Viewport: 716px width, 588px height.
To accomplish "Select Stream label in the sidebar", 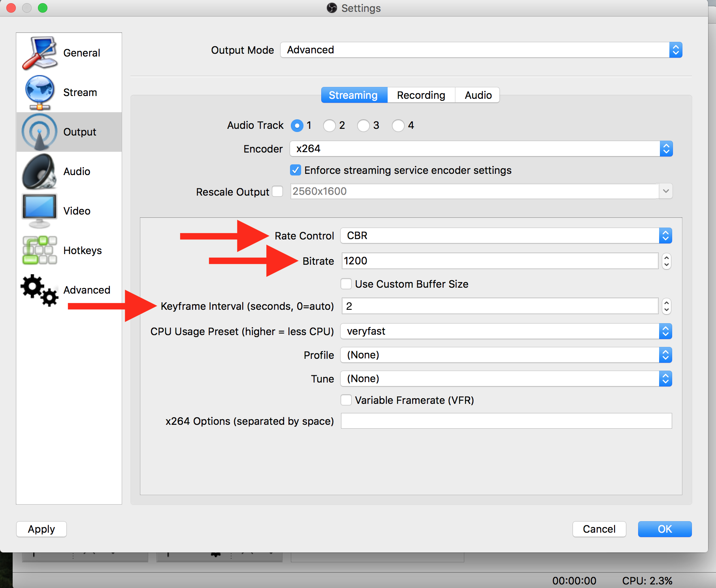I will (80, 92).
